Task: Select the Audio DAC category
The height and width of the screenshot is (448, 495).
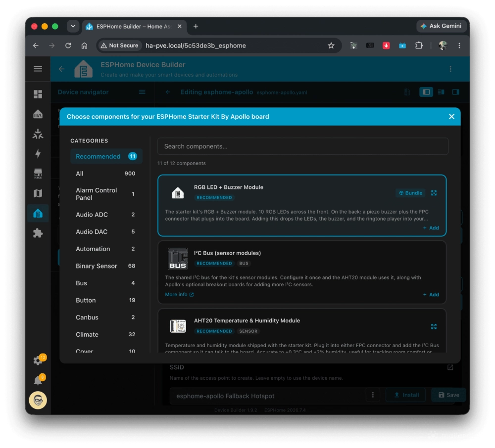Action: (106, 232)
